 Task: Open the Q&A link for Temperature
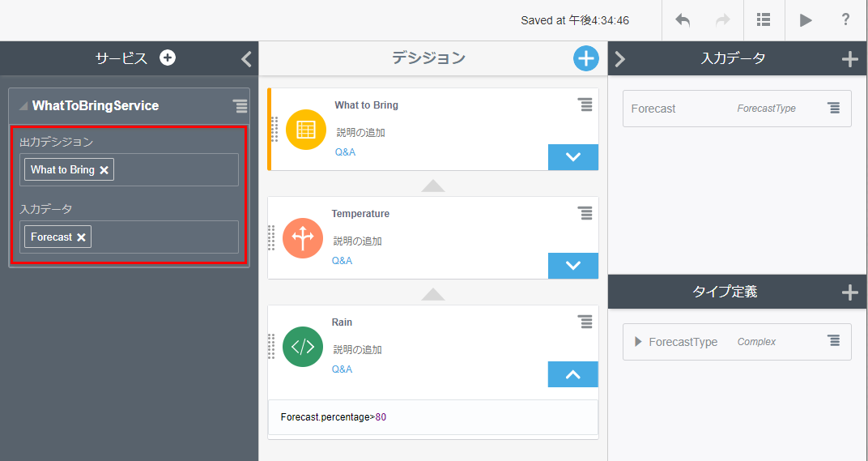point(342,261)
